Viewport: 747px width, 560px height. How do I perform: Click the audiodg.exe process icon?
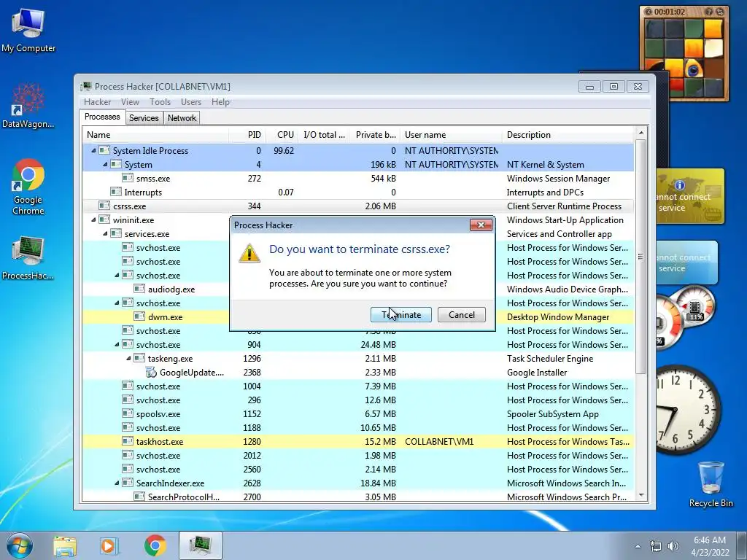[x=139, y=289]
